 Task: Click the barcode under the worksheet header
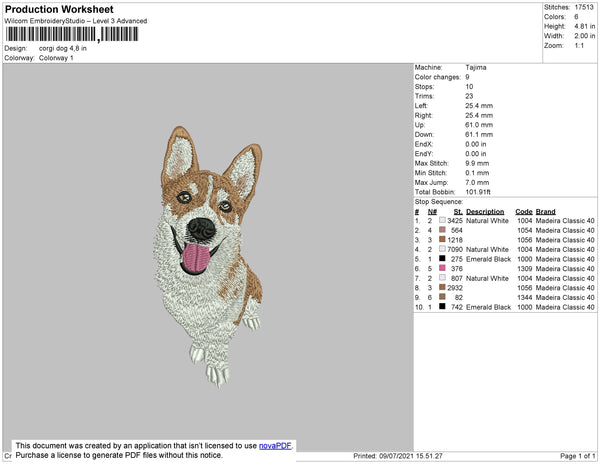click(x=72, y=34)
